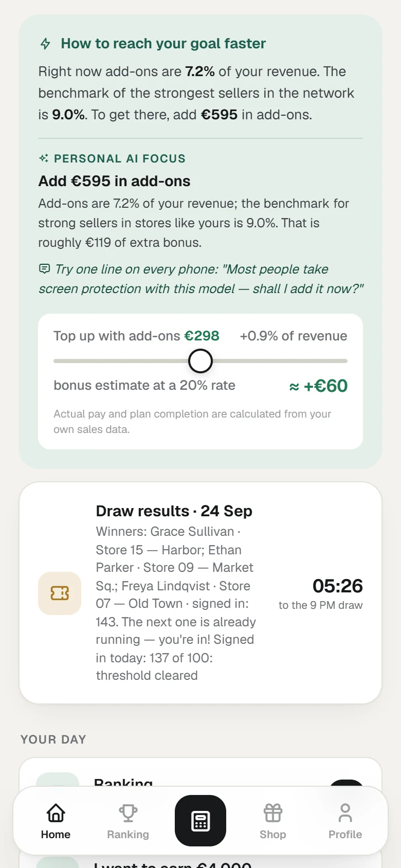This screenshot has width=401, height=868.
Task: Click the 05:26 draw countdown timer
Action: (x=338, y=586)
